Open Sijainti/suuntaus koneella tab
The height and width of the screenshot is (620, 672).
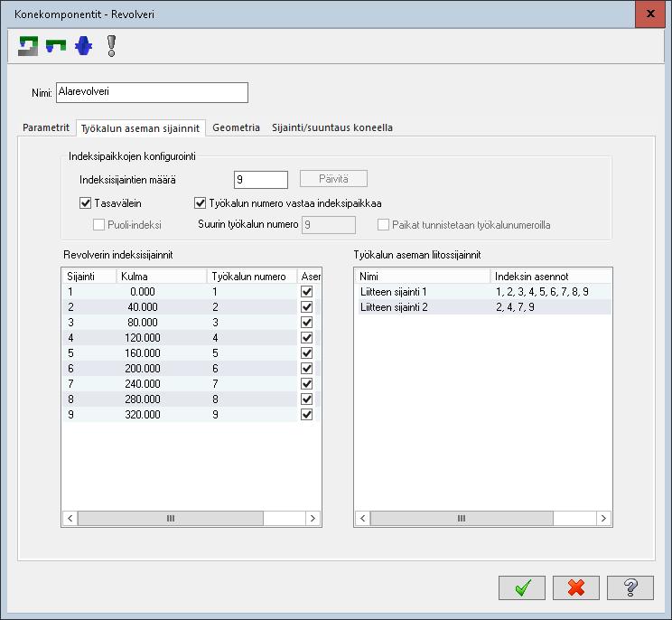[x=332, y=127]
